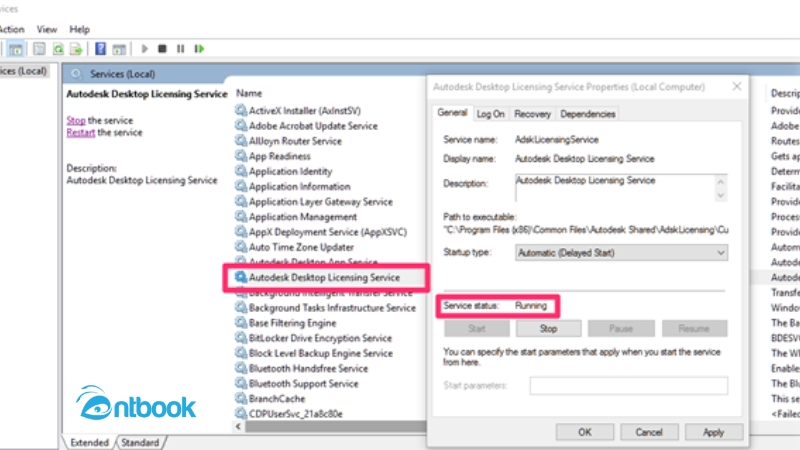
Task: Click the Refresh toolbar icon
Action: pyautogui.click(x=58, y=49)
